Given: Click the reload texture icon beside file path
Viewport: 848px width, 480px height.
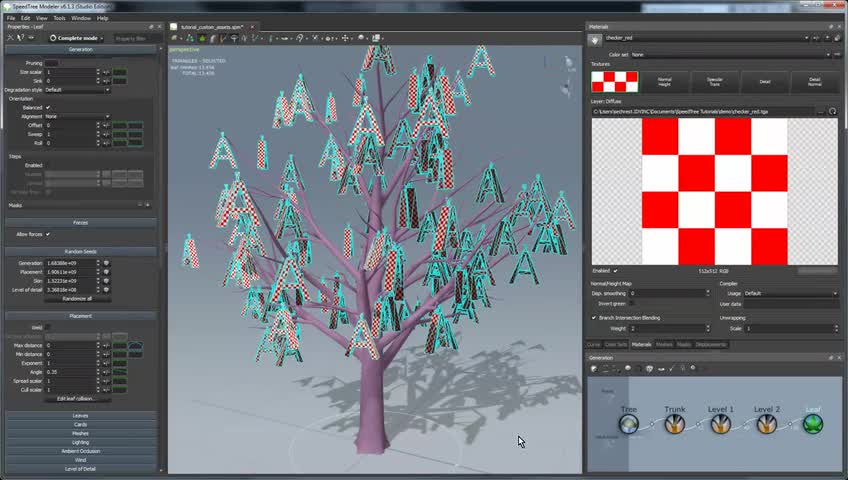Looking at the screenshot, I should [x=832, y=111].
